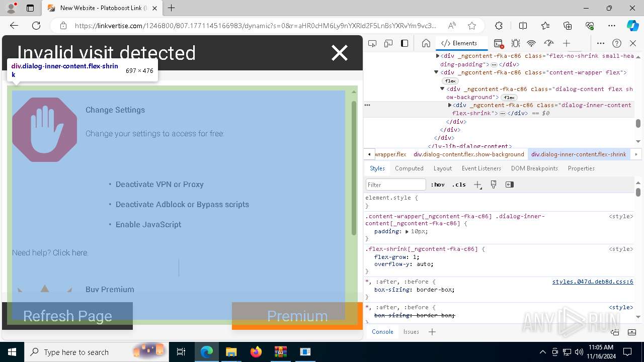Toggle the computed styles sidebar icon
Viewport: 644px width, 362px height.
pos(510,185)
